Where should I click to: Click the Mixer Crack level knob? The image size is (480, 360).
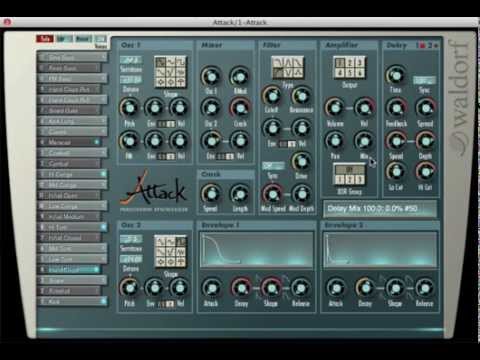240,108
